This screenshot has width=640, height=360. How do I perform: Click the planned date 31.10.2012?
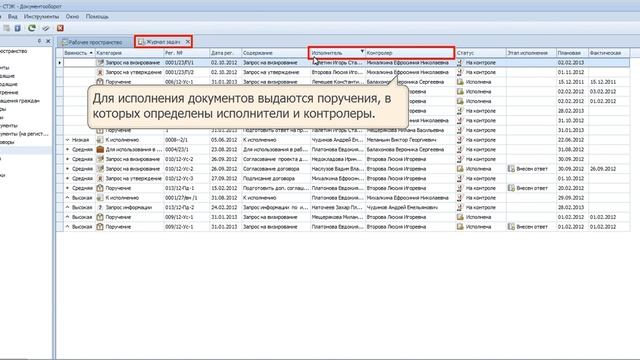point(571,120)
